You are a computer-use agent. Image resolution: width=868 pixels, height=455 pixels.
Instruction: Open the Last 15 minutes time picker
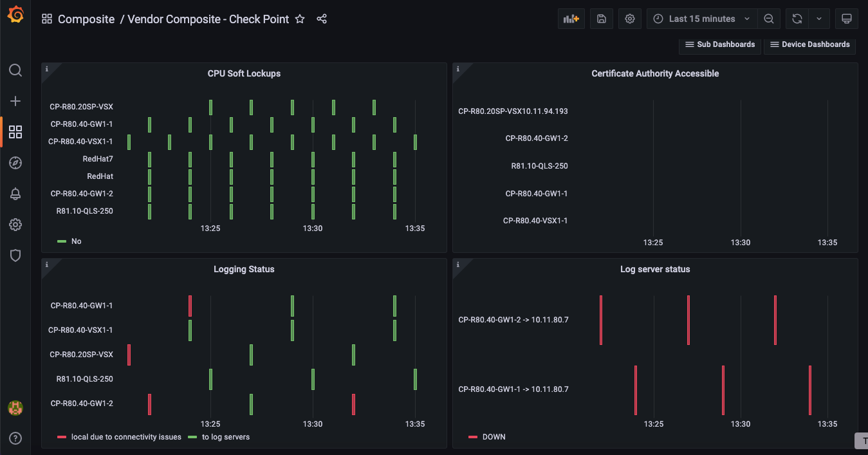702,19
